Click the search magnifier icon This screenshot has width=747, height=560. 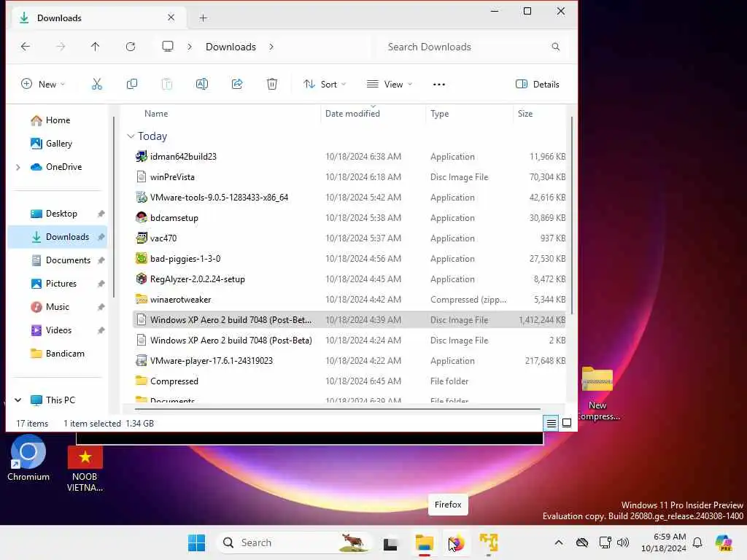[555, 47]
